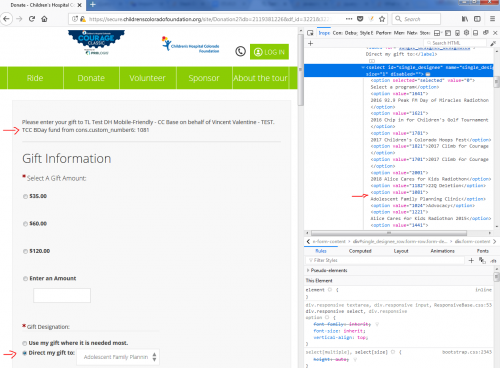Click the Search HTML field in Inspector
Viewport: 500px width, 368px height.
click(x=455, y=43)
